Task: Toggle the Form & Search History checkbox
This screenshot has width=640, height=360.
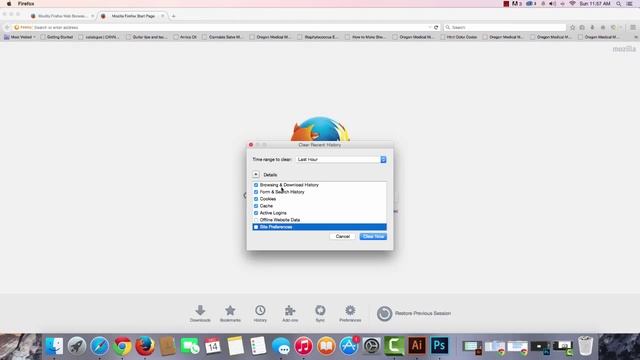Action: point(256,192)
